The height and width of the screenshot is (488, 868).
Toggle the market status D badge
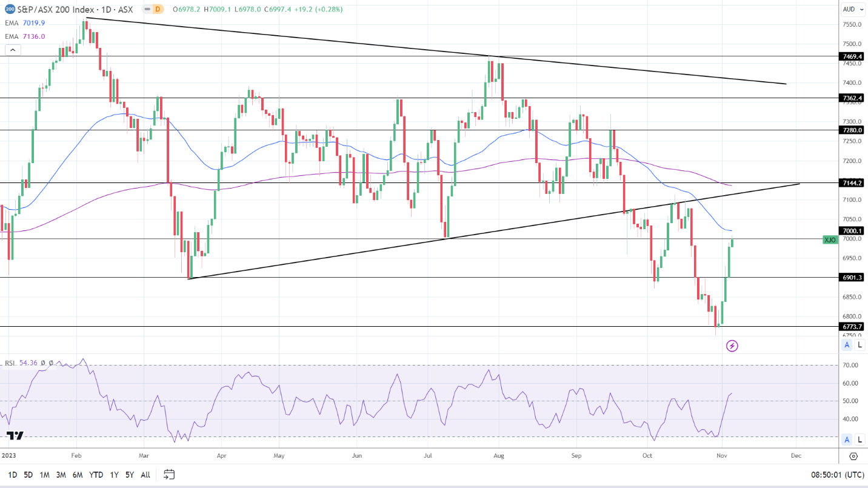[x=158, y=9]
